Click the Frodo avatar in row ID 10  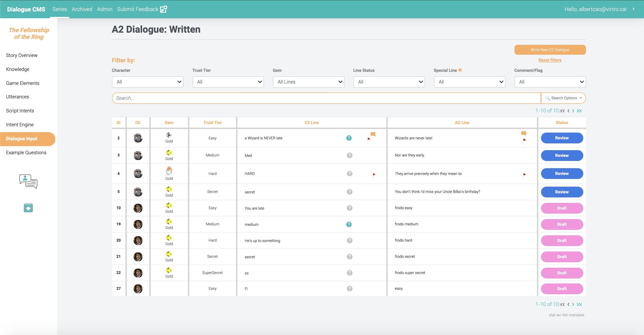(x=138, y=208)
